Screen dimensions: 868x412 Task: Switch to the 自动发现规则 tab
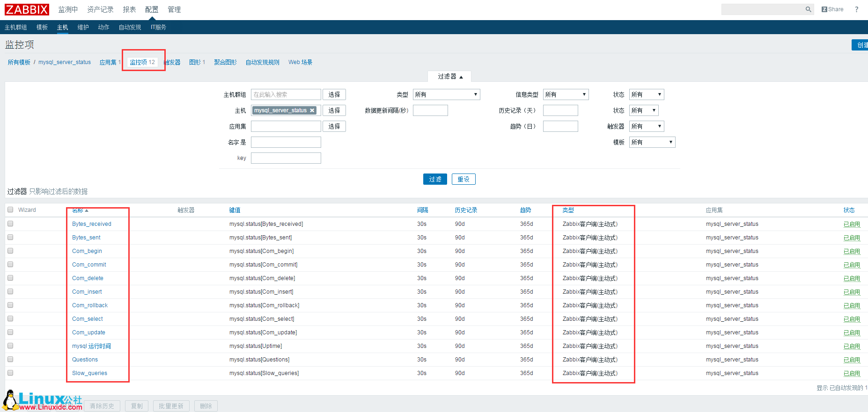(x=262, y=62)
